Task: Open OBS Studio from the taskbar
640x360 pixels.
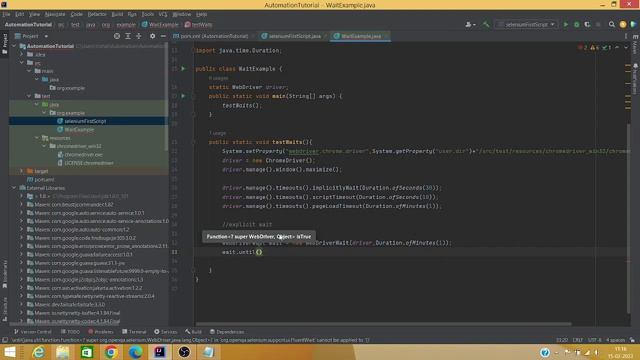Action: [184, 352]
